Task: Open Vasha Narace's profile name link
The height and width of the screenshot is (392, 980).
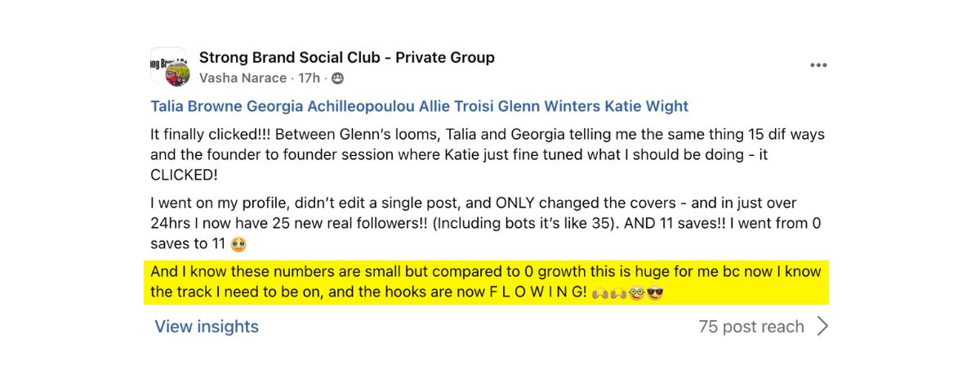Action: pyautogui.click(x=243, y=78)
